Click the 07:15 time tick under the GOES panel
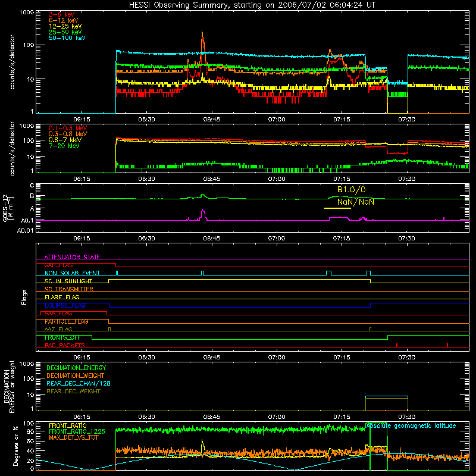Screen dimensions: 476x476 point(342,239)
